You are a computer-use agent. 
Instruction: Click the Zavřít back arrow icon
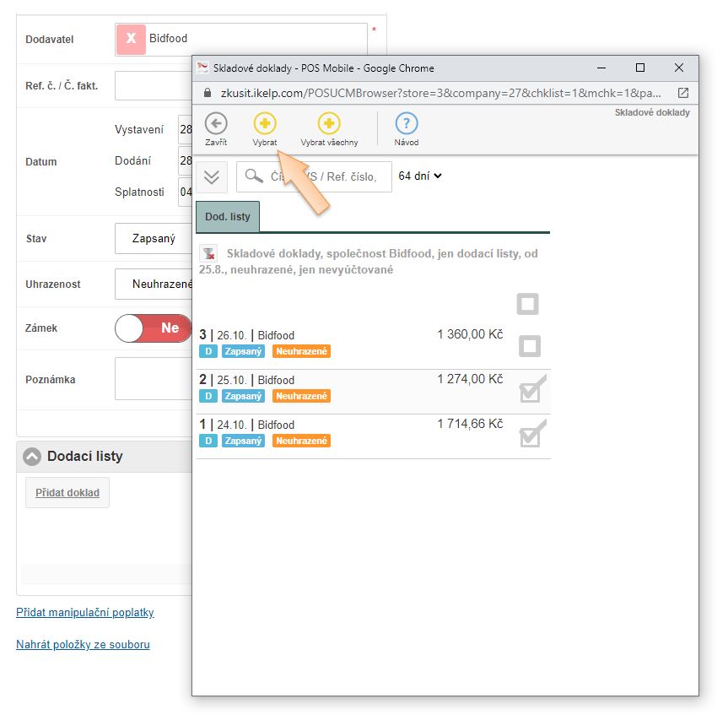tap(216, 124)
